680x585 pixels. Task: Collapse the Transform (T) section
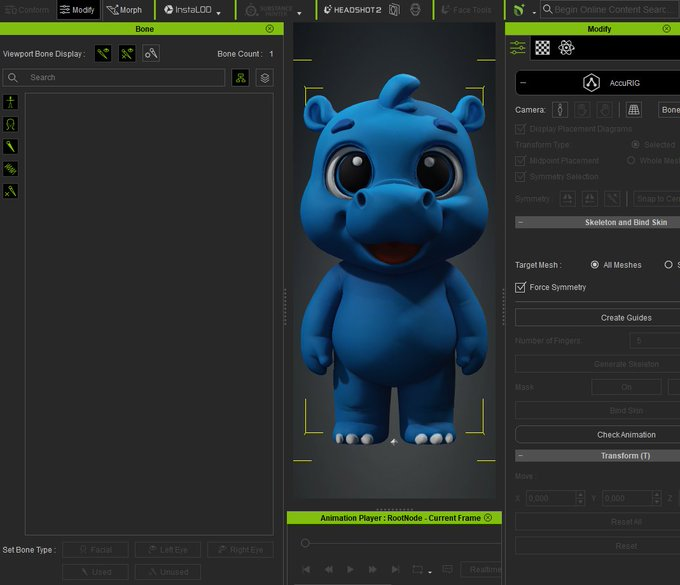pyautogui.click(x=521, y=456)
